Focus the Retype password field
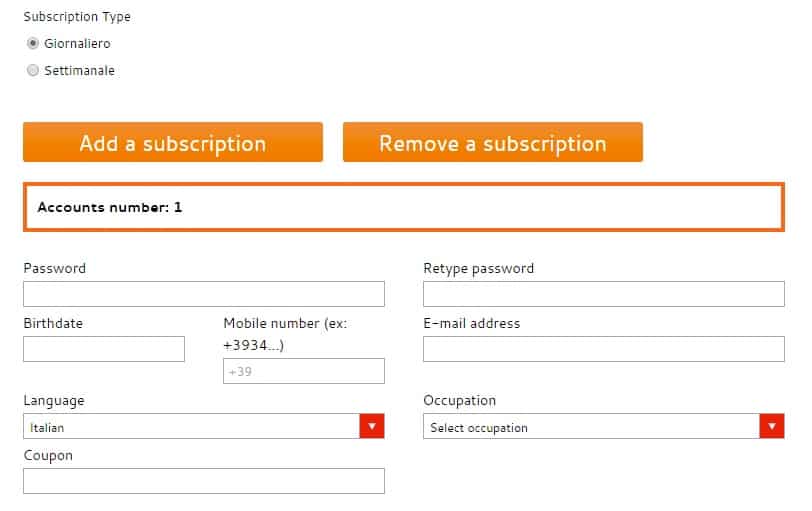Screen dimensions: 812x511 point(604,294)
